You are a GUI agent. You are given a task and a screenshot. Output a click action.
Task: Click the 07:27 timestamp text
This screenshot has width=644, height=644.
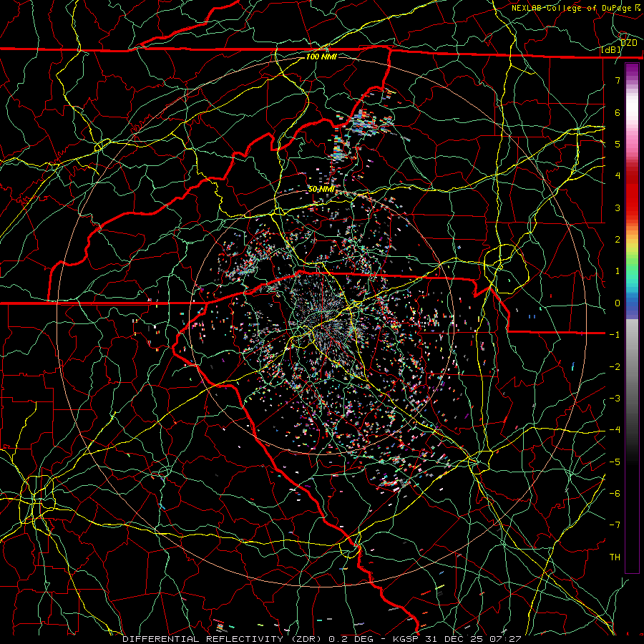[x=507, y=639]
